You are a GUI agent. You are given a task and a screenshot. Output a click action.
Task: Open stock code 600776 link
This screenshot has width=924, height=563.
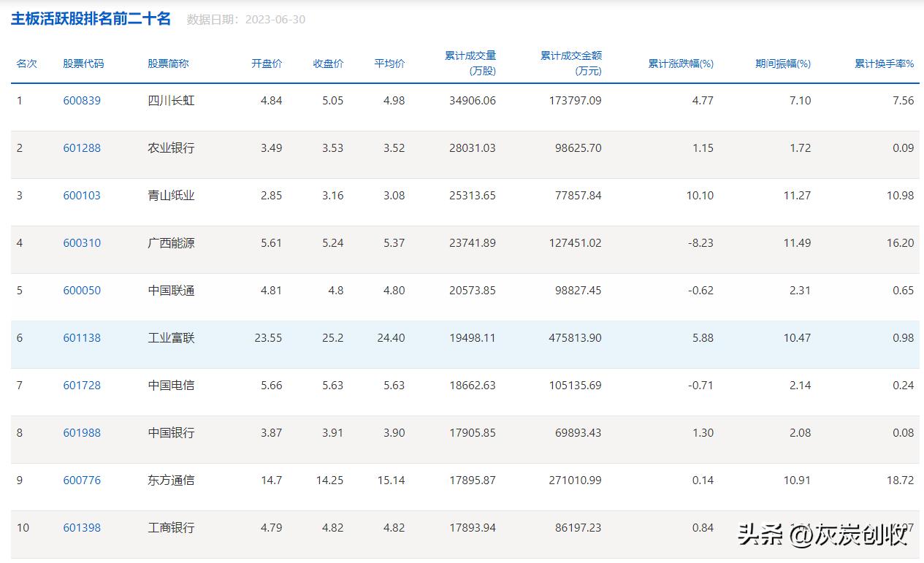point(82,480)
